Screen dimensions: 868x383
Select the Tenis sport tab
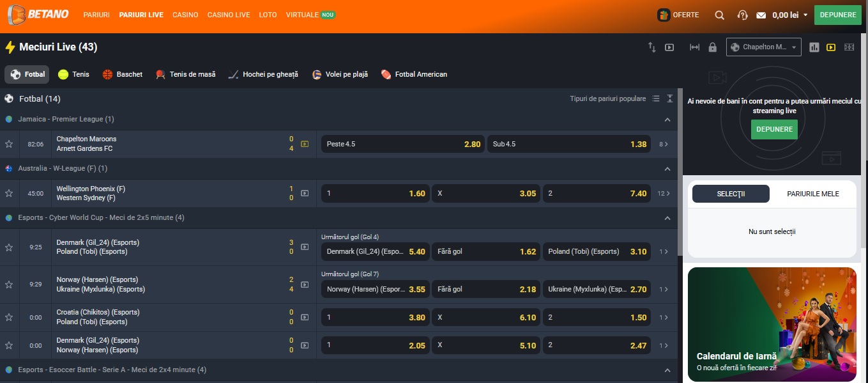73,74
